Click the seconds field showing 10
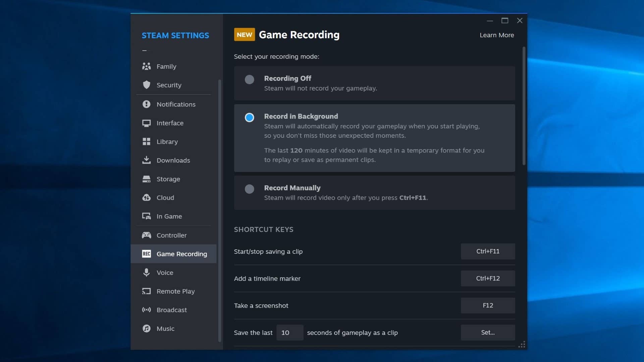Screen dimensions: 644x362 pos(290,333)
